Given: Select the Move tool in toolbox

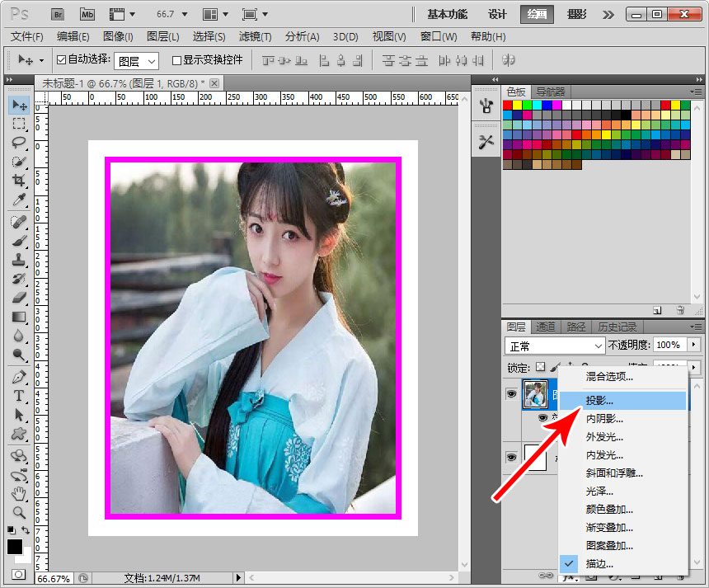Looking at the screenshot, I should [19, 105].
